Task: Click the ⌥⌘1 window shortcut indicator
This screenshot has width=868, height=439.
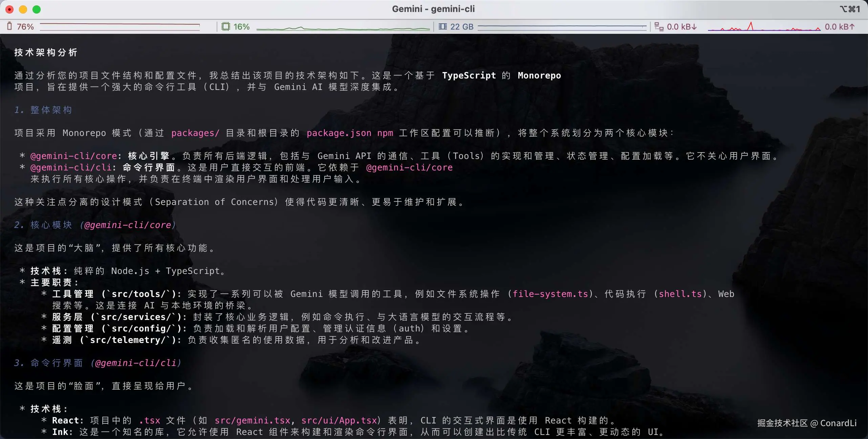Action: (850, 9)
